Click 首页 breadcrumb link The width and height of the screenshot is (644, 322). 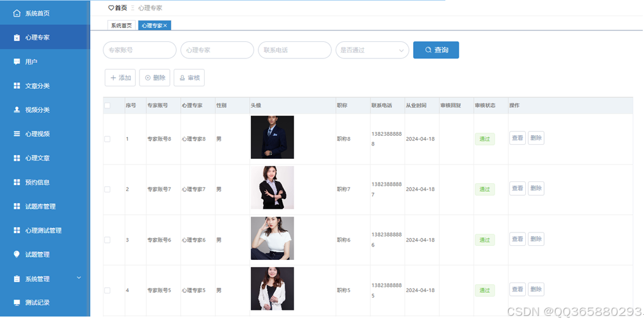pyautogui.click(x=121, y=8)
